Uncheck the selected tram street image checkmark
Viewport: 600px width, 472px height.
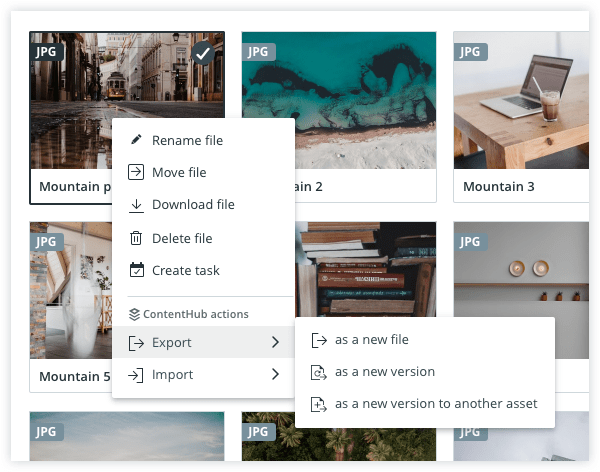[x=202, y=53]
